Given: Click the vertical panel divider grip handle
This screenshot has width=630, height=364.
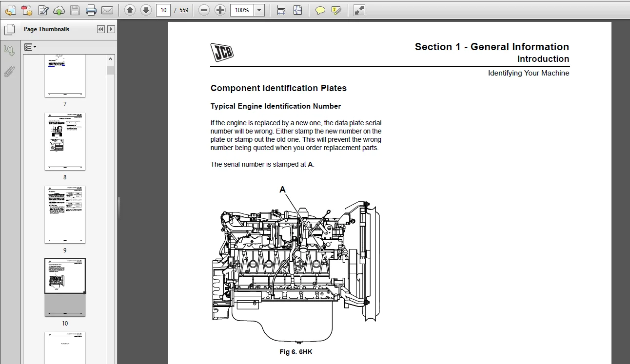Looking at the screenshot, I should point(118,209).
